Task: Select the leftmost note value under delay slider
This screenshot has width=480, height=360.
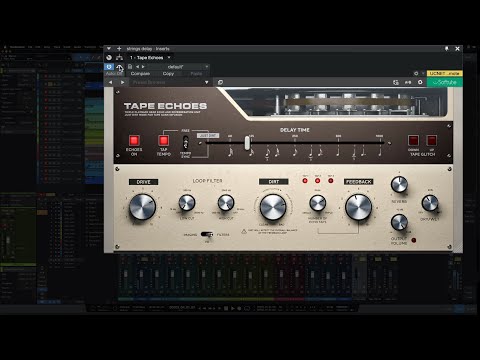Action: pos(230,152)
